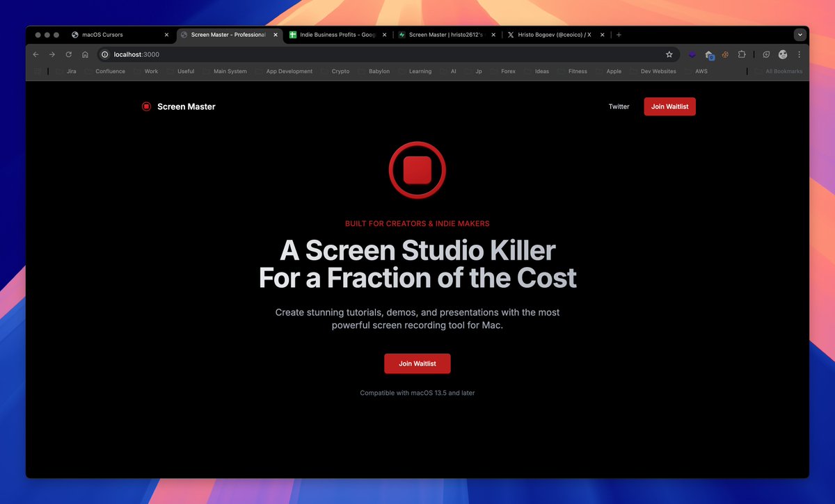This screenshot has height=504, width=835.
Task: Open the Jp bookmarks folder
Action: [x=472, y=71]
